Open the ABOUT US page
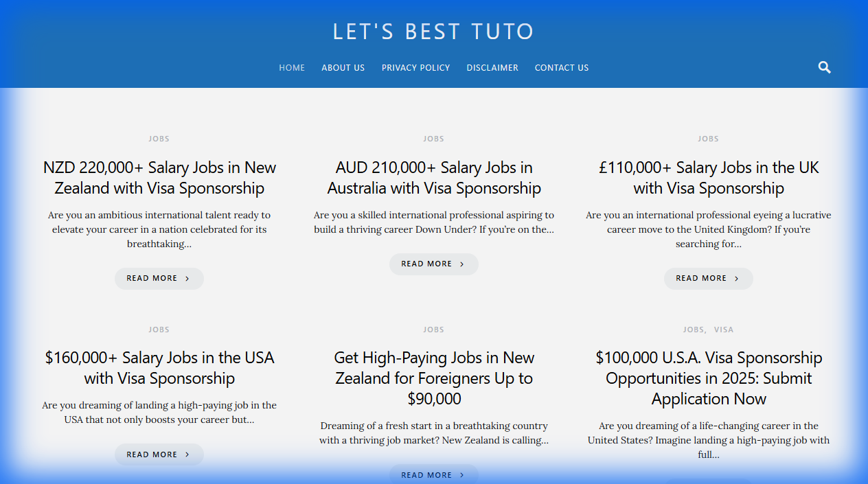The image size is (868, 484). pos(343,67)
